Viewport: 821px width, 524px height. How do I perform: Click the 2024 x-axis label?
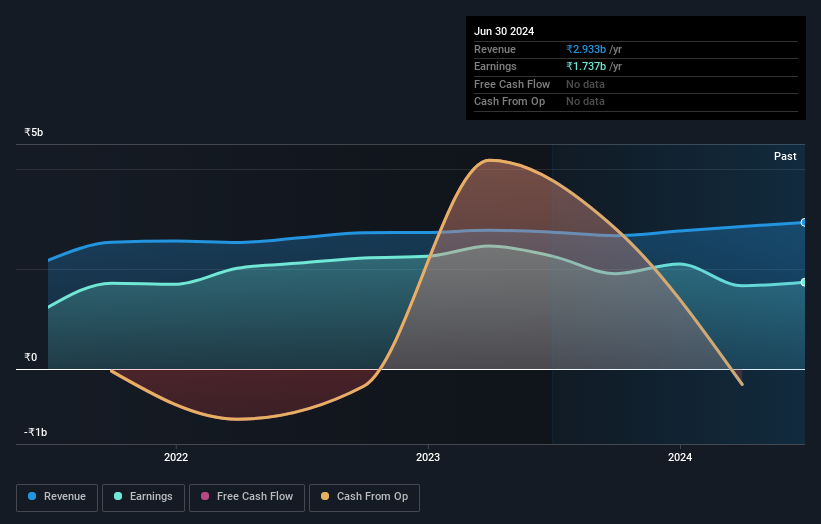tap(680, 458)
